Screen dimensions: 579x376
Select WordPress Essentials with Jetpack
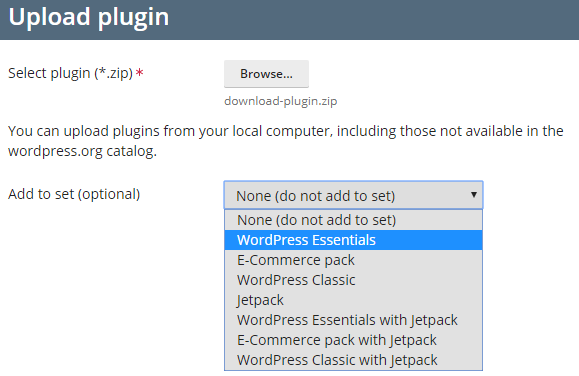pyautogui.click(x=353, y=320)
